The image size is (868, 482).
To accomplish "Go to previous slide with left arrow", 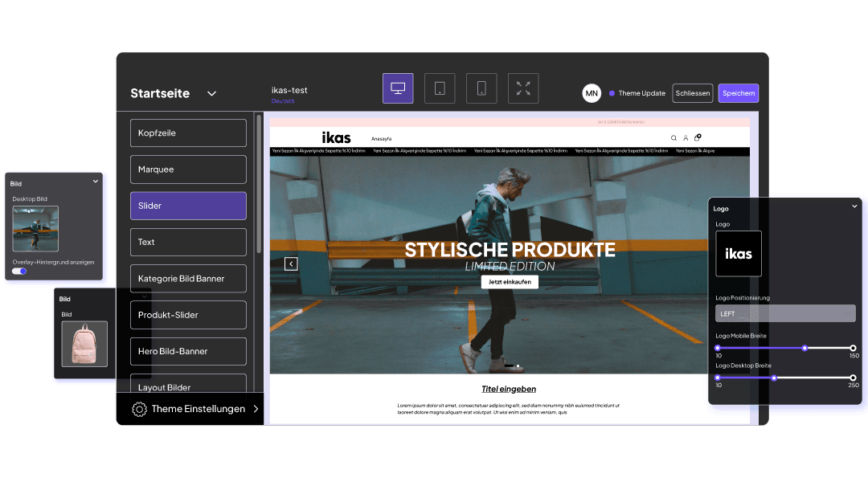I will click(x=291, y=264).
